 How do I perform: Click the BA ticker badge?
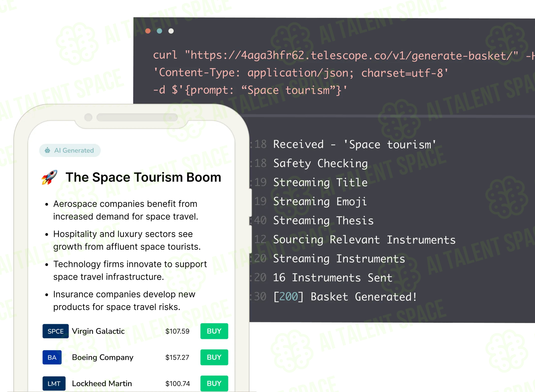click(x=52, y=357)
